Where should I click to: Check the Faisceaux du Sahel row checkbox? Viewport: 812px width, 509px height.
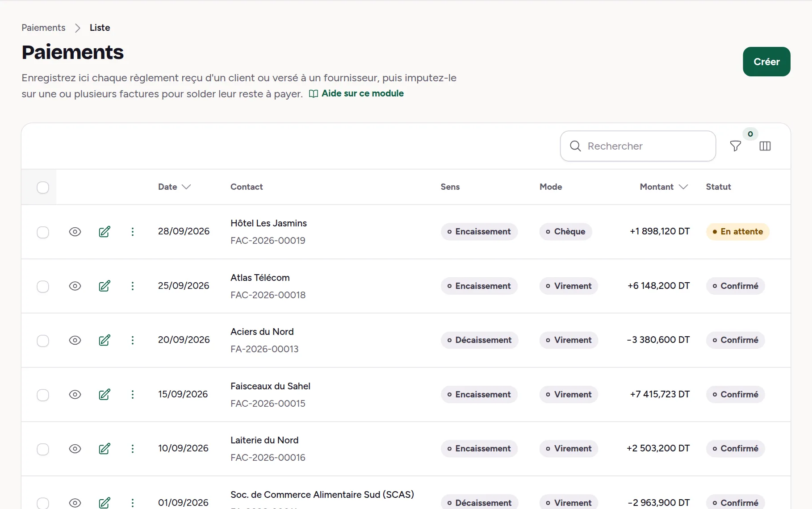(x=43, y=395)
